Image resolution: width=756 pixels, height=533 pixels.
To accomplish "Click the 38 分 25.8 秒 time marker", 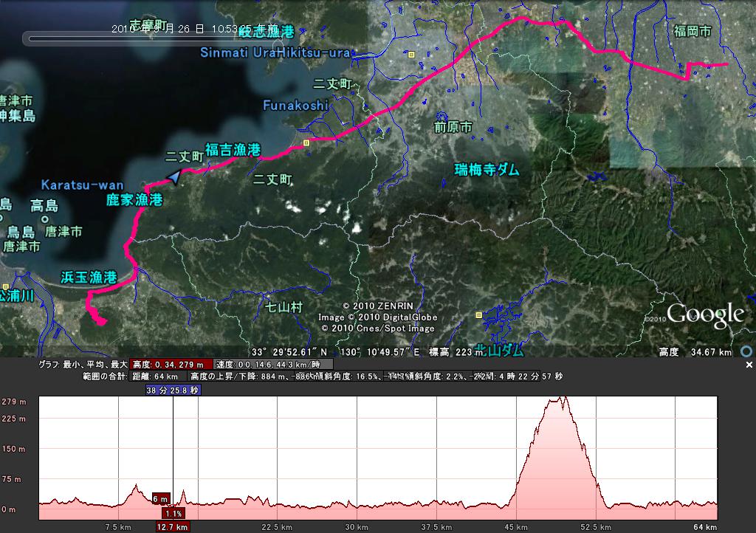I will coord(173,391).
